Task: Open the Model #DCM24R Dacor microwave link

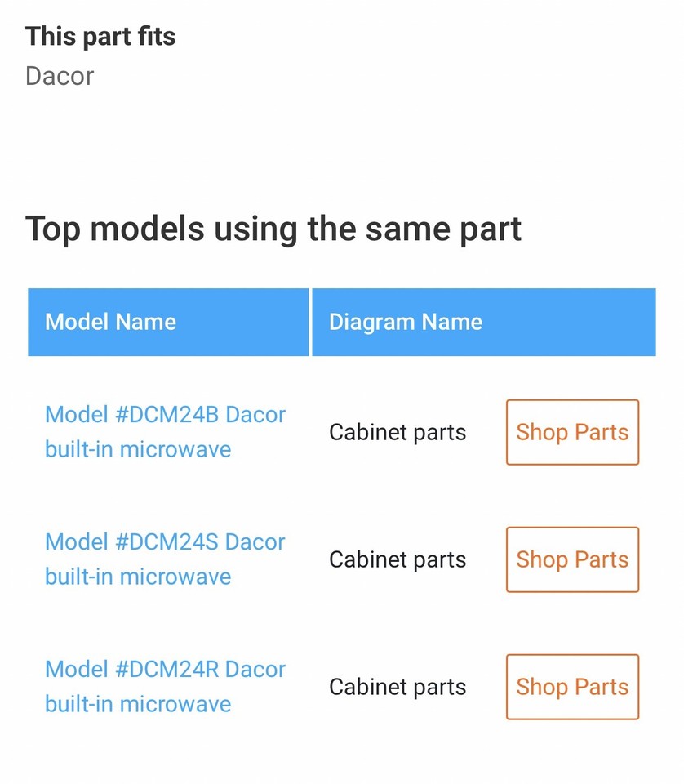Action: click(165, 687)
